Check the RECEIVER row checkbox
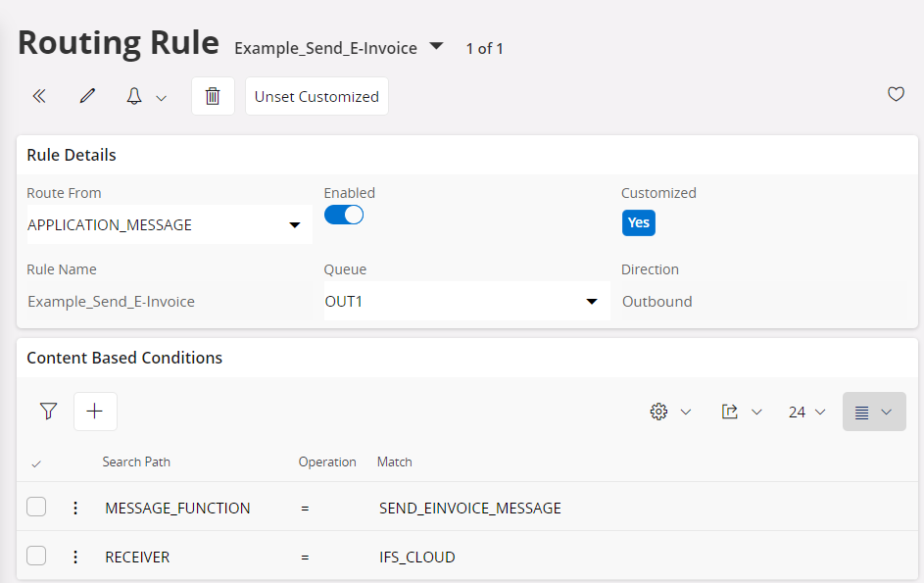Viewport: 924px width, 583px height. pyautogui.click(x=36, y=555)
